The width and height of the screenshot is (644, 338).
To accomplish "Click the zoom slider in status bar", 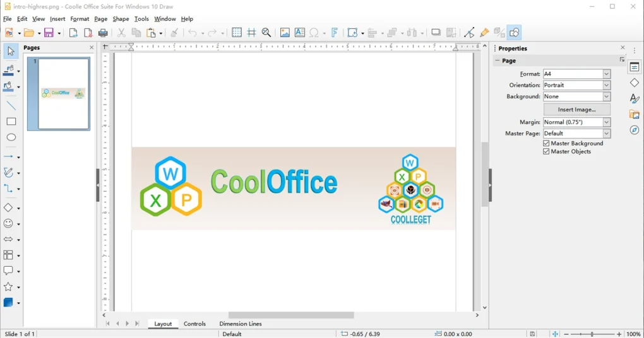I will pyautogui.click(x=592, y=334).
